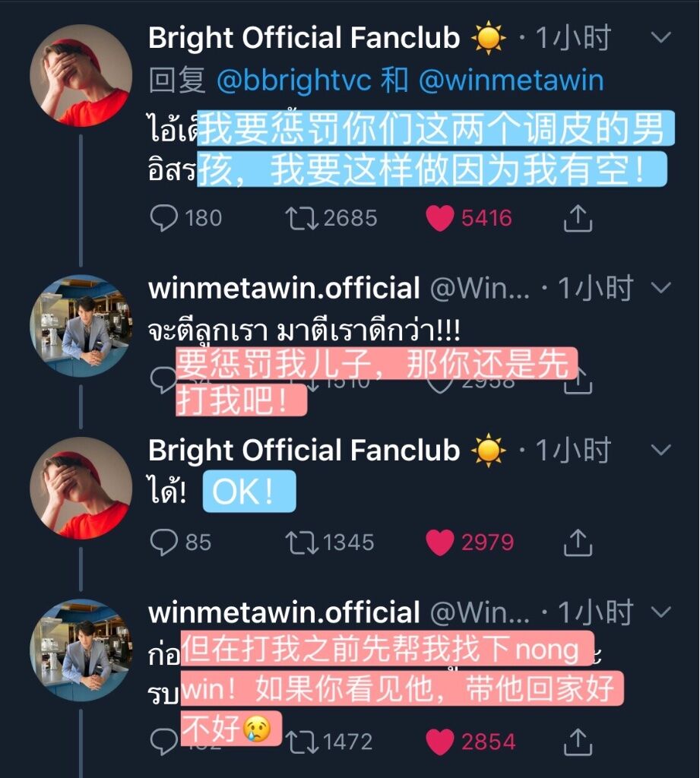700x778 pixels.
Task: Share the tweet with 2979 likes
Action: point(578,542)
